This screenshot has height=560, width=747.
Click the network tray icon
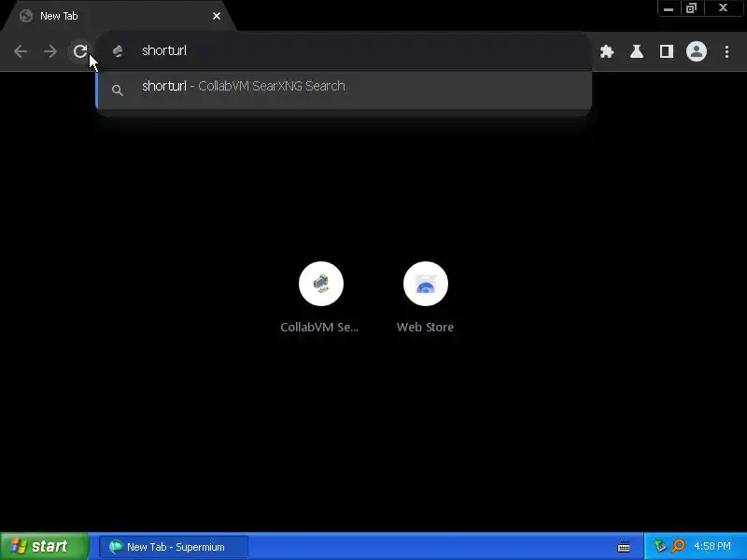click(660, 546)
